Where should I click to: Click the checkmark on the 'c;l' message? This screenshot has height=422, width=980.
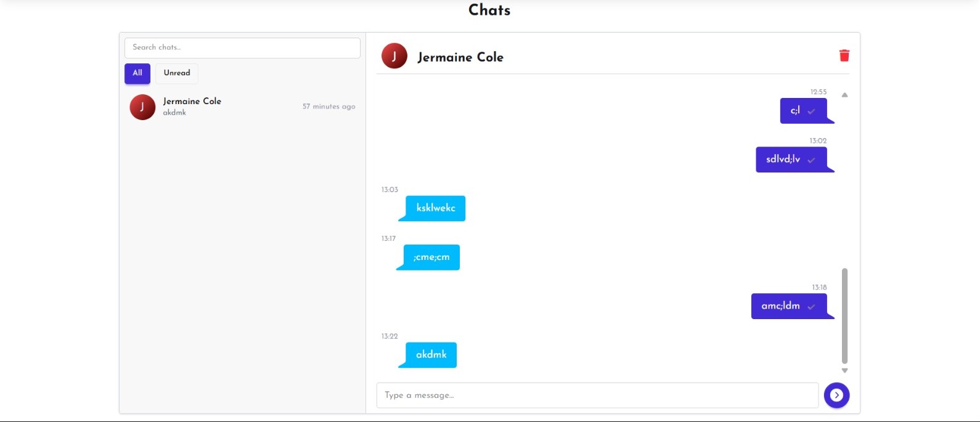coord(811,112)
